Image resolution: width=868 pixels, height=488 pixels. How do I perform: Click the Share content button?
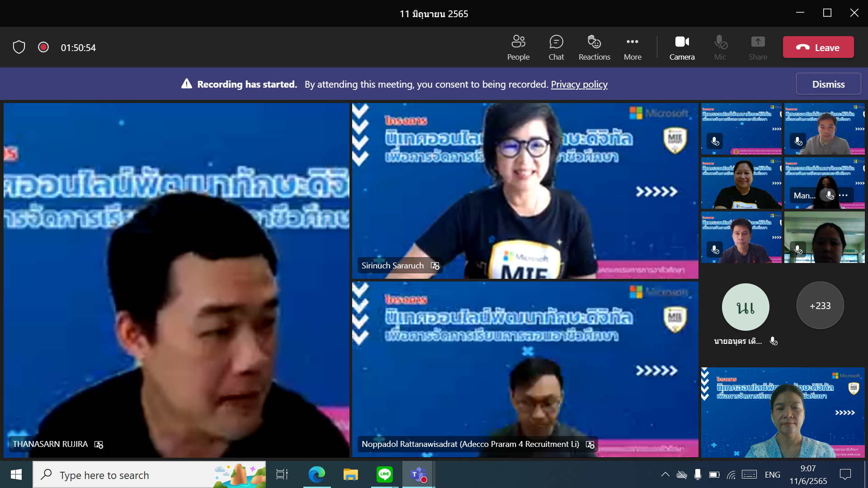click(x=758, y=47)
